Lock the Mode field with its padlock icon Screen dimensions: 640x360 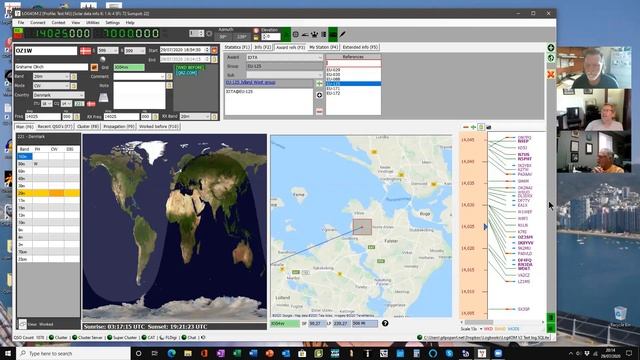click(x=74, y=86)
